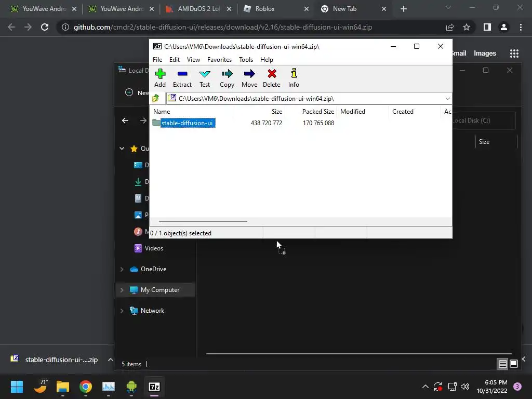Image resolution: width=532 pixels, height=399 pixels.
Task: Select Network in File Explorer sidebar
Action: (147, 311)
